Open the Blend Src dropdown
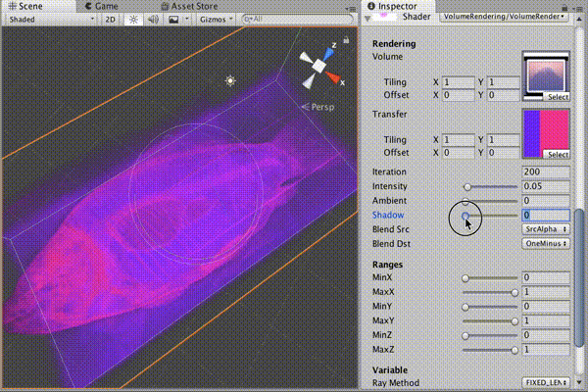Image resolution: width=588 pixels, height=392 pixels. tap(546, 229)
